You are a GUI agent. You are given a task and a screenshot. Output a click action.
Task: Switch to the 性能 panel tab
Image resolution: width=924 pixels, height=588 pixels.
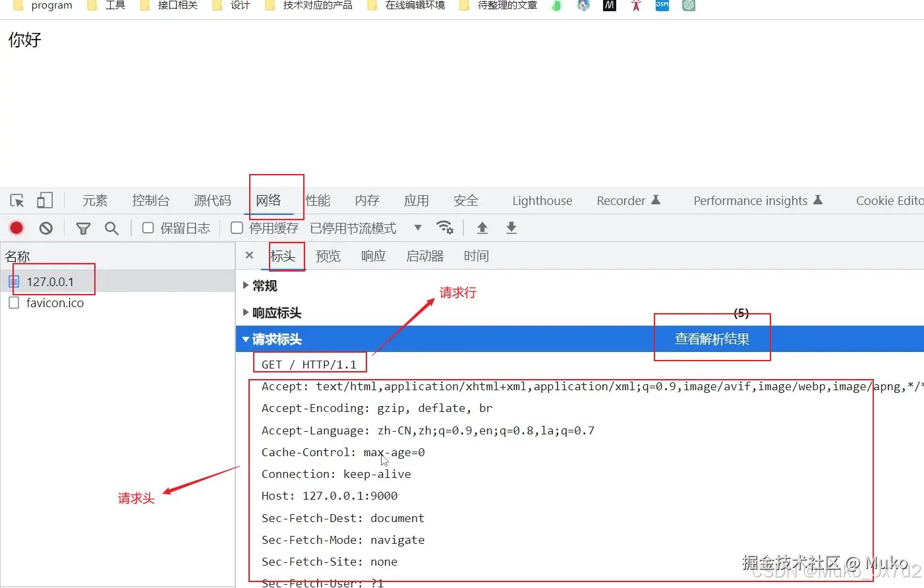coord(318,200)
